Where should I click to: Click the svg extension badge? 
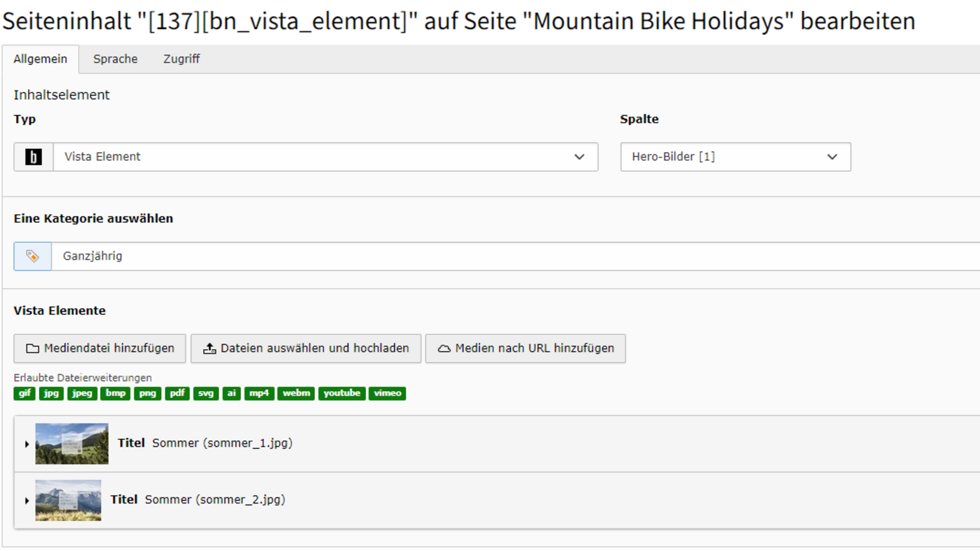pos(206,393)
